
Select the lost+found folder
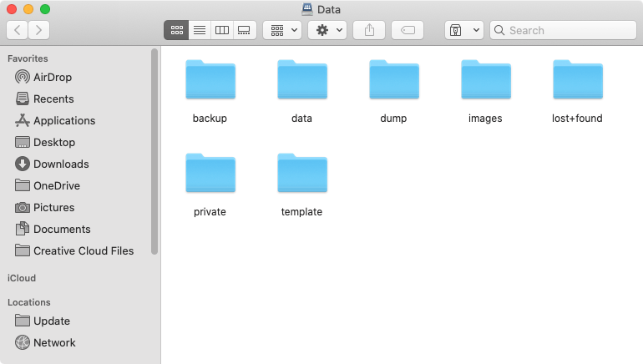pos(577,80)
